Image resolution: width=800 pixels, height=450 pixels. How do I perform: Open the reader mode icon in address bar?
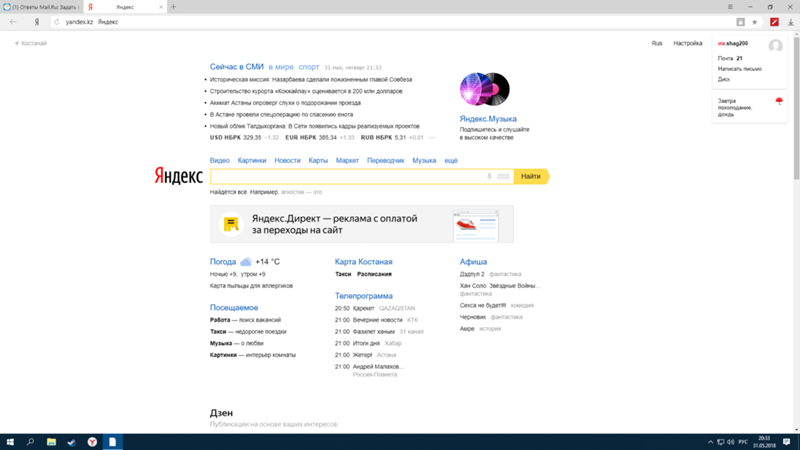click(740, 22)
